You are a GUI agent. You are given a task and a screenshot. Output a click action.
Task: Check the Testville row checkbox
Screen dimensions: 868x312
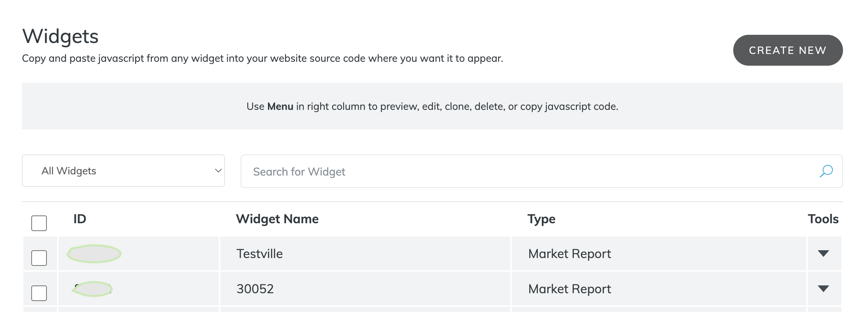(39, 258)
